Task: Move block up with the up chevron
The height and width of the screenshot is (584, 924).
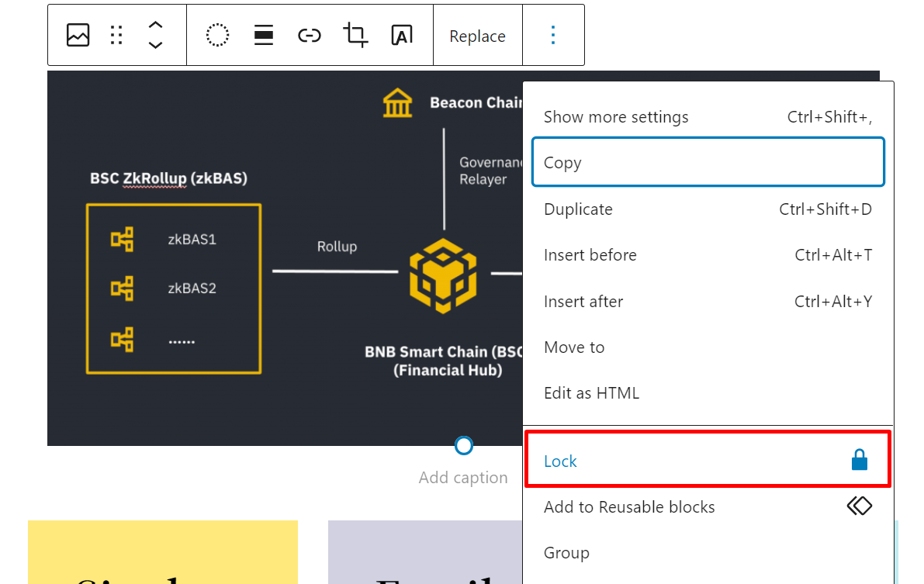Action: (155, 26)
